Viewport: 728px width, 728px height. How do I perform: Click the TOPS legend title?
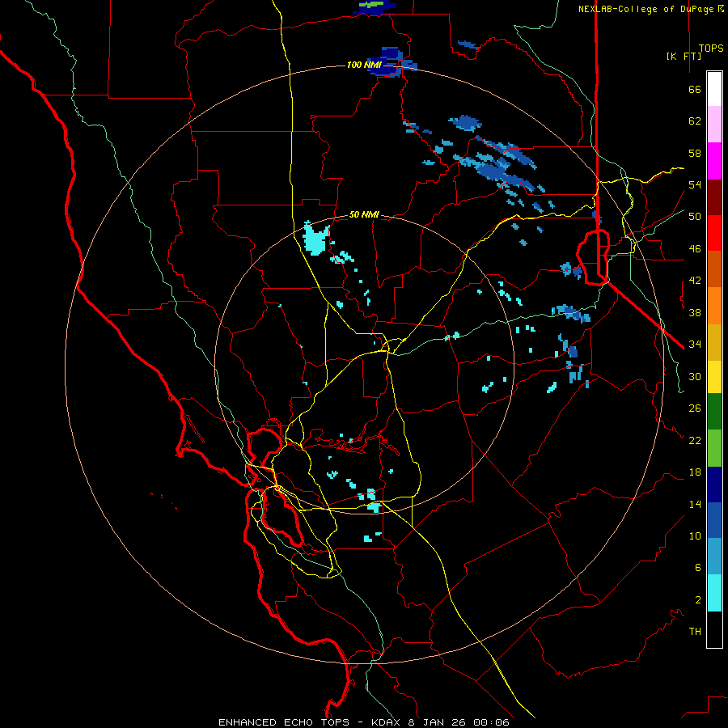(x=711, y=49)
